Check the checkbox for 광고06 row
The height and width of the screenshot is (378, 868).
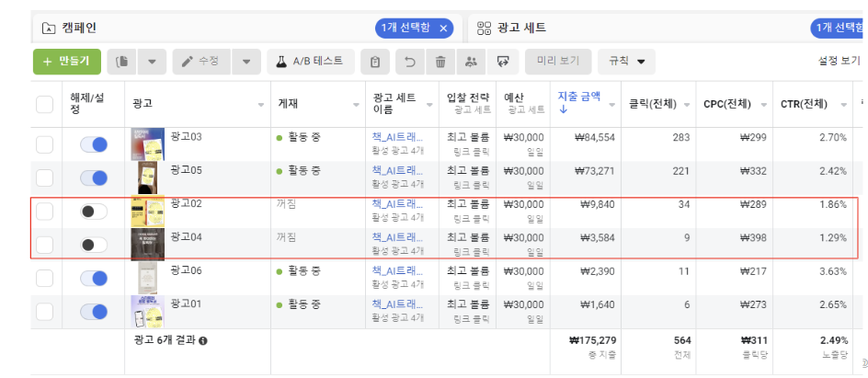point(44,279)
